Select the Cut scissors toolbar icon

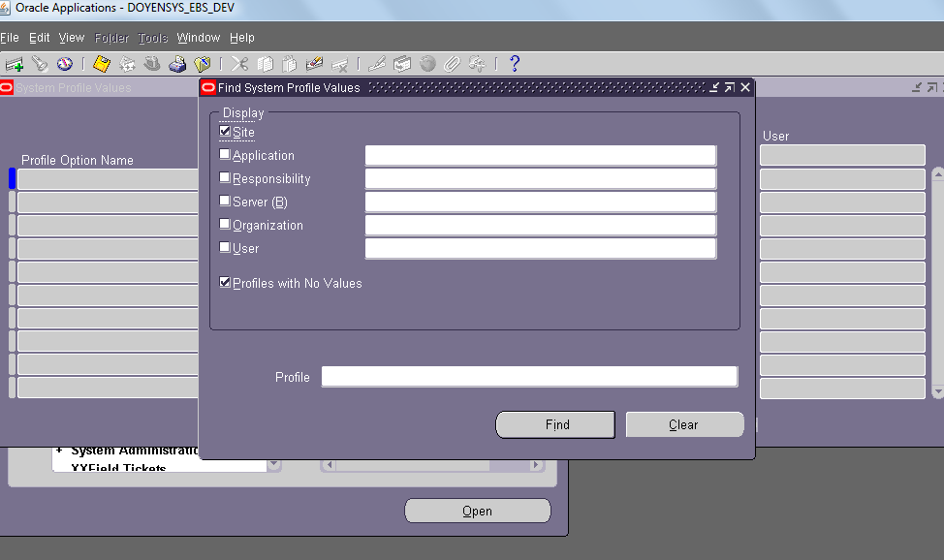(x=239, y=63)
